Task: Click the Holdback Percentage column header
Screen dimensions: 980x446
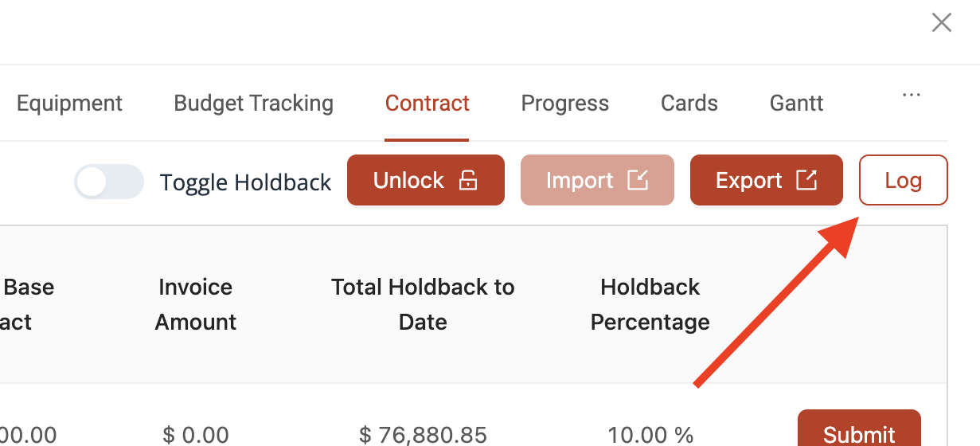Action: point(650,304)
